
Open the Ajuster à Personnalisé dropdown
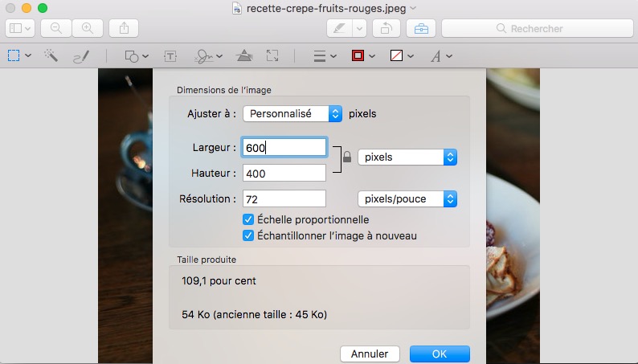(292, 114)
